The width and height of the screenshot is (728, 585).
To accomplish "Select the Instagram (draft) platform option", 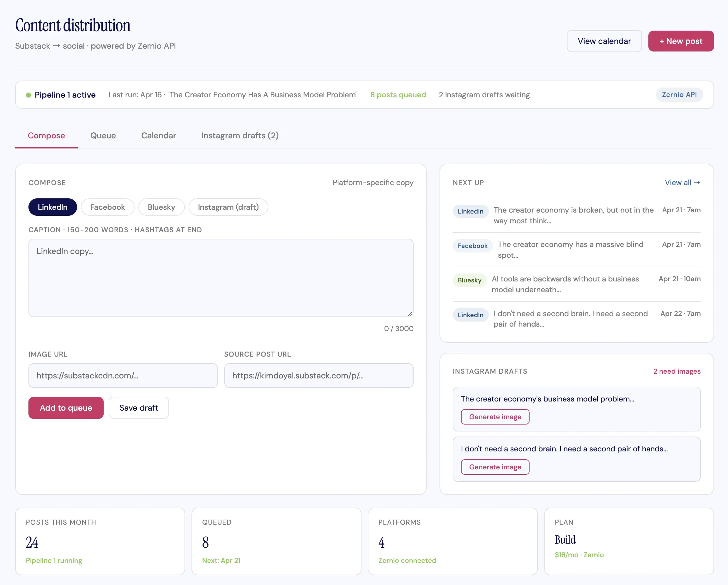I will pos(228,207).
